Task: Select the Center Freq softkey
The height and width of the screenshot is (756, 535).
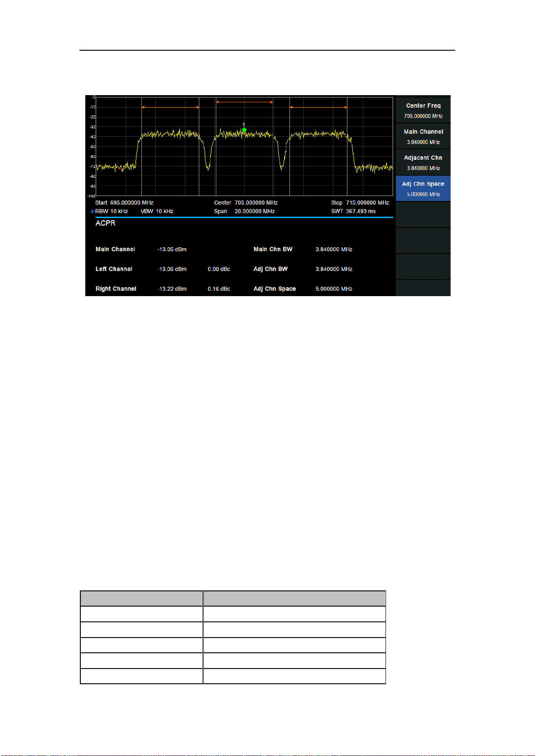Action: pos(423,110)
